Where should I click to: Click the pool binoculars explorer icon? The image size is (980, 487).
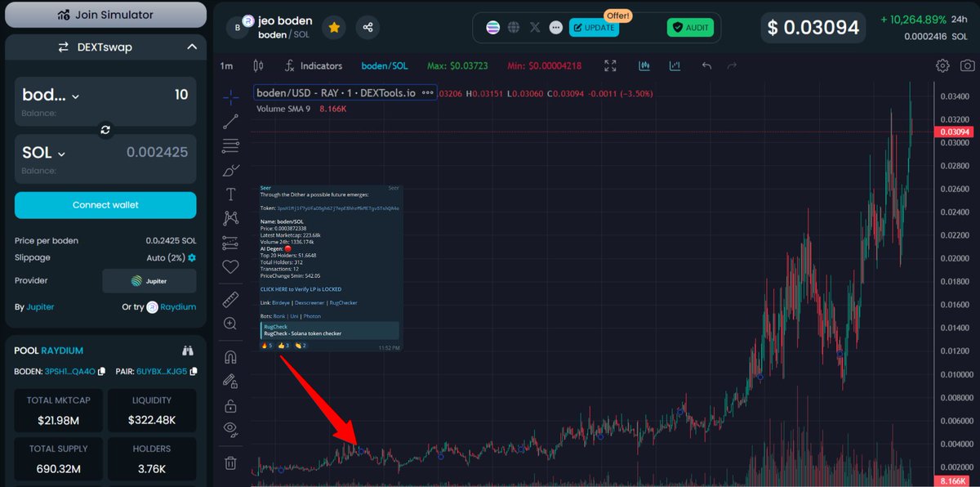[188, 351]
